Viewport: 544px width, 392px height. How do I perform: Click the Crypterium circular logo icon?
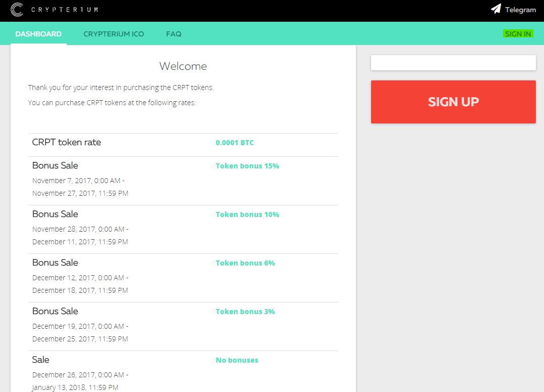pyautogui.click(x=17, y=10)
